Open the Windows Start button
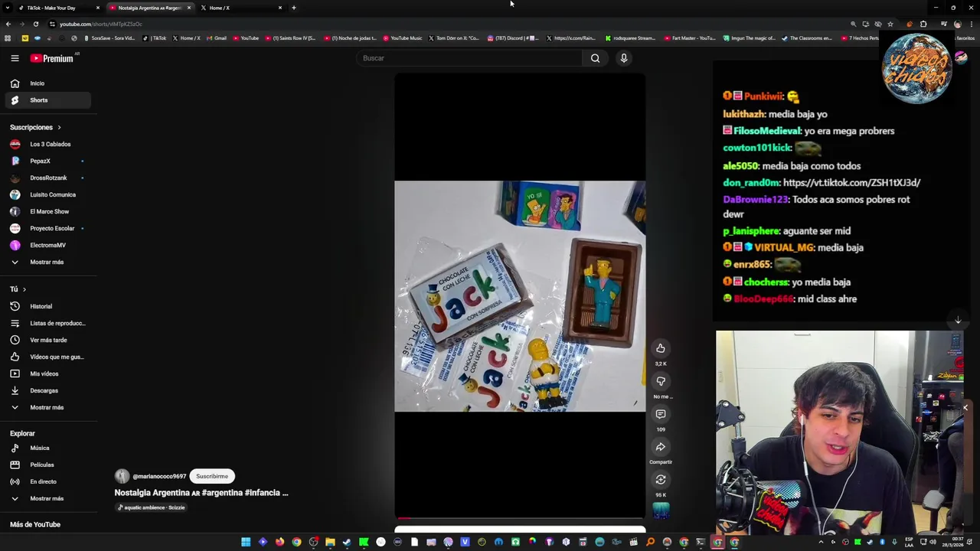The height and width of the screenshot is (551, 980). pos(246,542)
